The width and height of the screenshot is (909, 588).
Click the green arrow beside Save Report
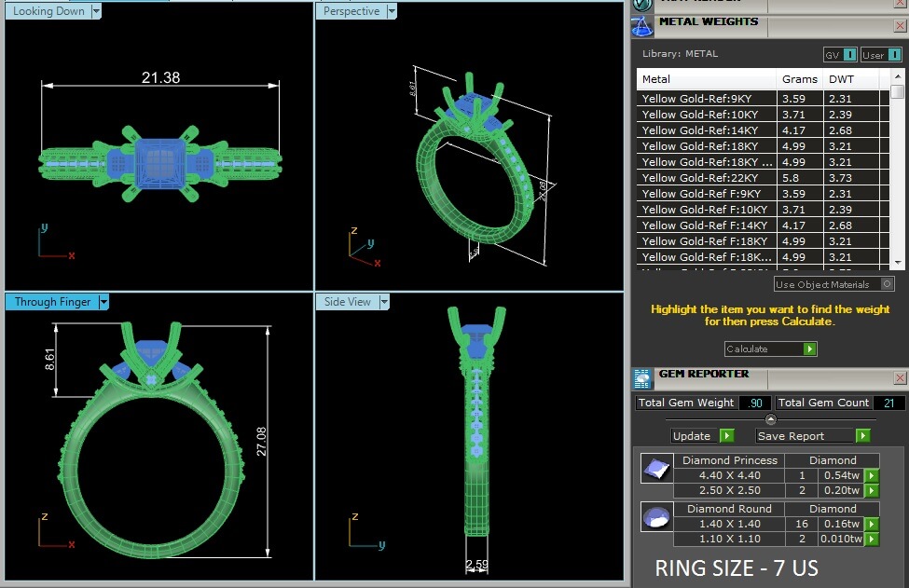pyautogui.click(x=863, y=435)
